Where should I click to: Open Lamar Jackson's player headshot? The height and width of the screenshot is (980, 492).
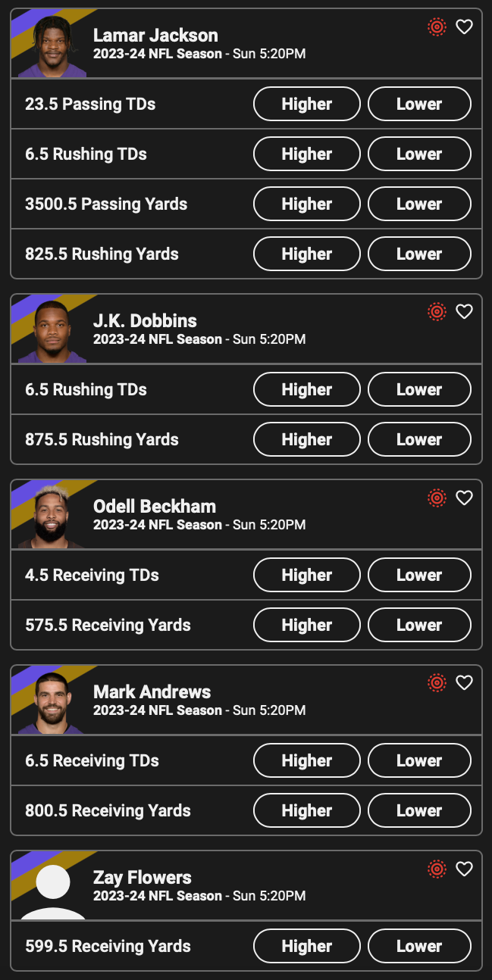(x=52, y=45)
